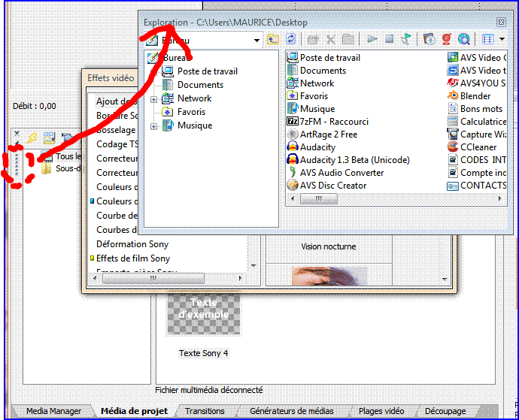Screen dimensions: 519x420
Task: Click video capture camera icon in Project Media
Action: pos(67,137)
